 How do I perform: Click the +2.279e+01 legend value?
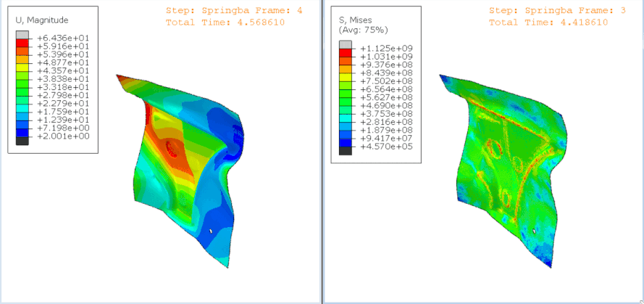click(63, 104)
